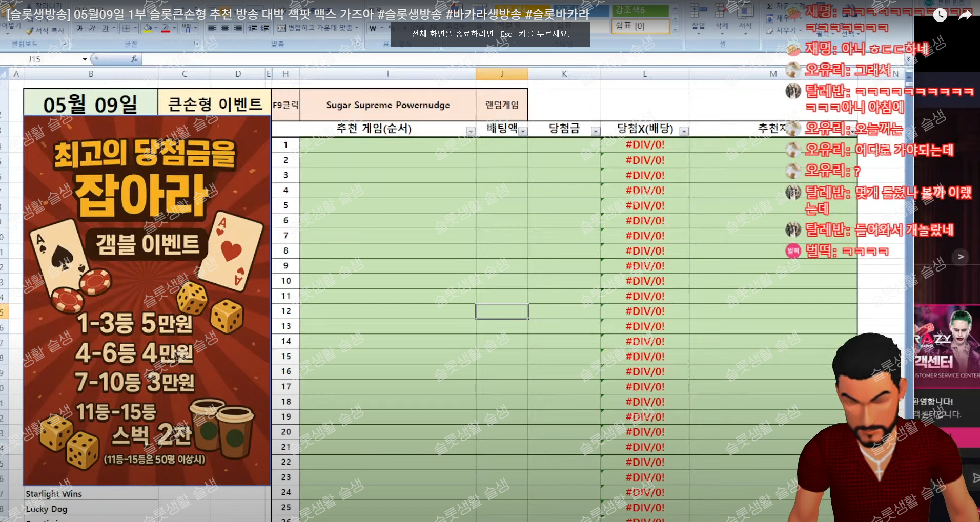Image resolution: width=980 pixels, height=522 pixels.
Task: Open the Font group dialog launcher
Action: [196, 44]
